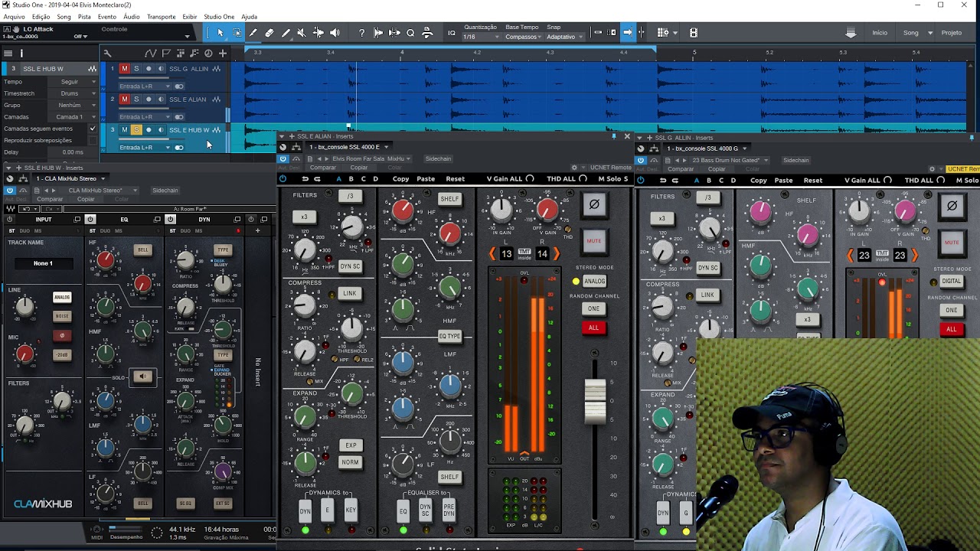Open the inspector 'i' icon
The height and width of the screenshot is (551, 980).
point(21,53)
